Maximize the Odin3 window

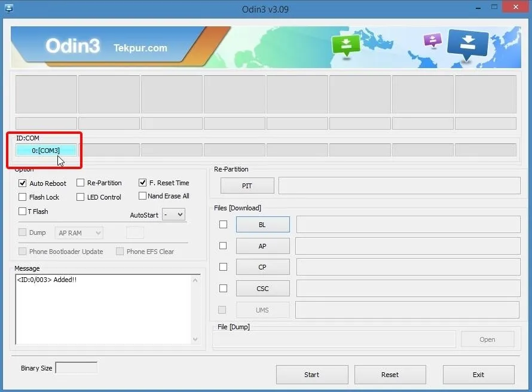494,7
